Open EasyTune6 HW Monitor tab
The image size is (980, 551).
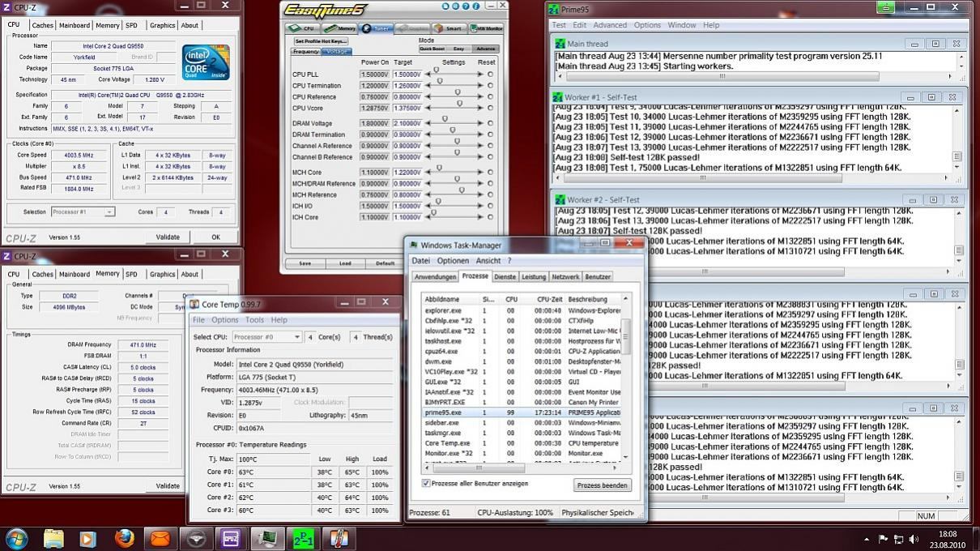(x=486, y=28)
